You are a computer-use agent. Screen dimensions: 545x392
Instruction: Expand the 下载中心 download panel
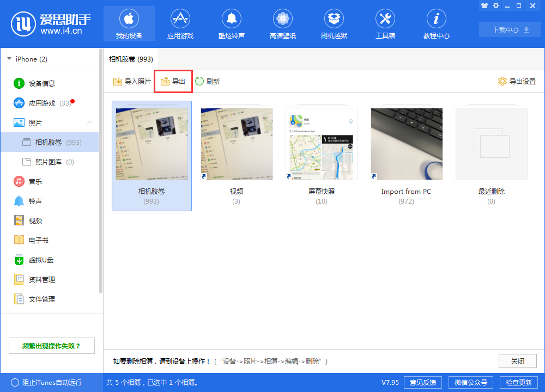click(509, 29)
